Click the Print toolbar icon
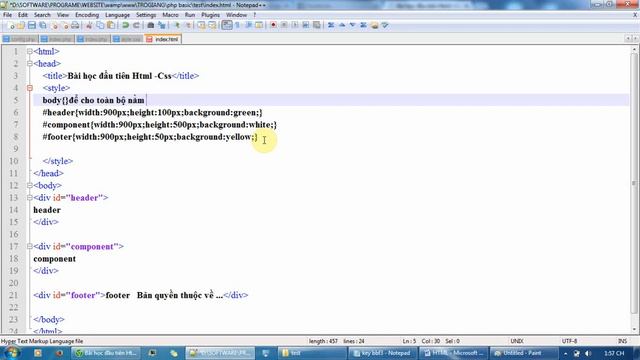The height and width of the screenshot is (360, 640). 75,25
